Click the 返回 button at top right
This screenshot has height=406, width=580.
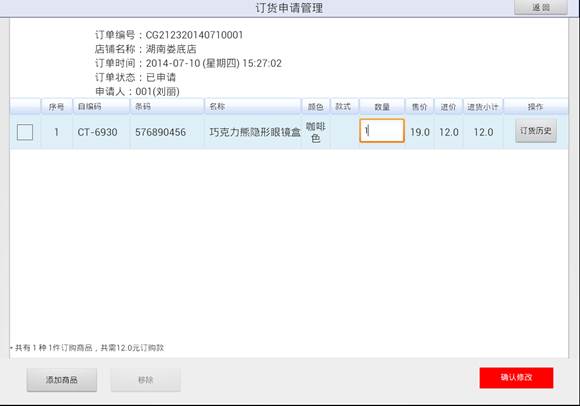click(540, 7)
